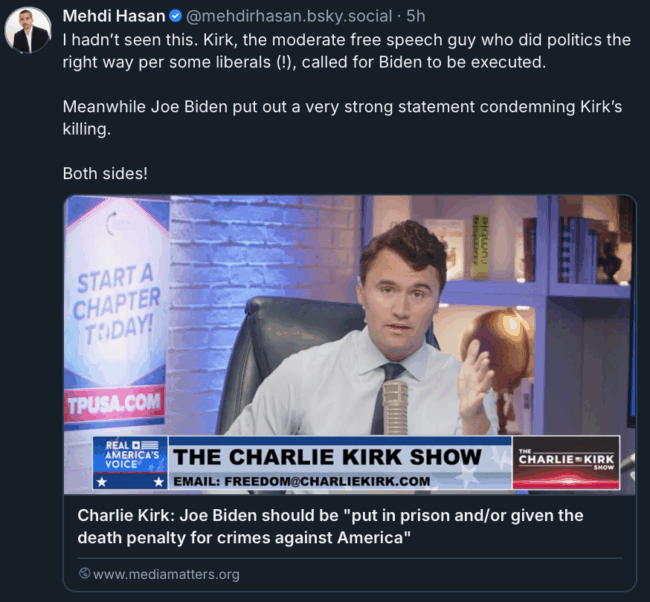650x602 pixels.
Task: Click The Charlie Kirk Show red logo
Action: click(566, 463)
